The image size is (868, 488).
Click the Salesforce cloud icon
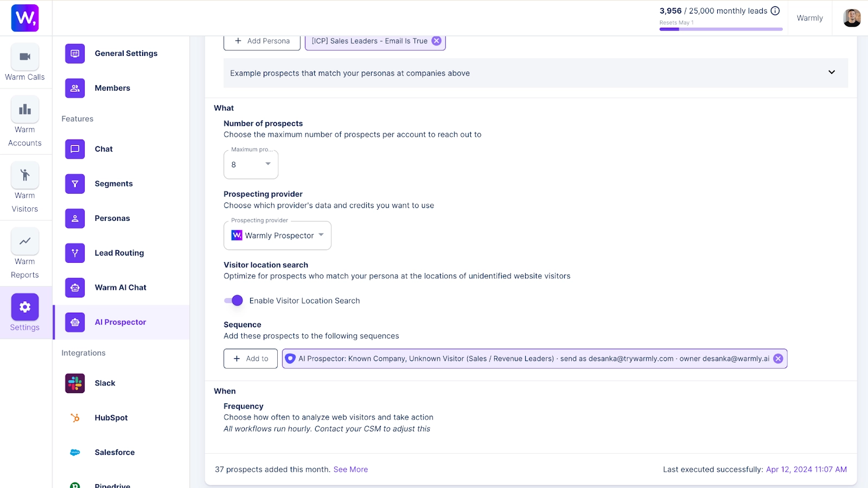click(75, 453)
